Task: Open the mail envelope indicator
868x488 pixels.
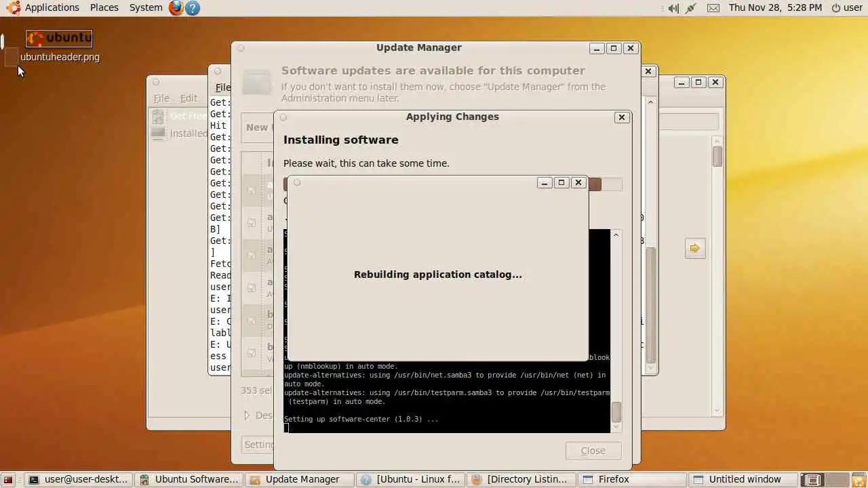Action: [x=713, y=8]
